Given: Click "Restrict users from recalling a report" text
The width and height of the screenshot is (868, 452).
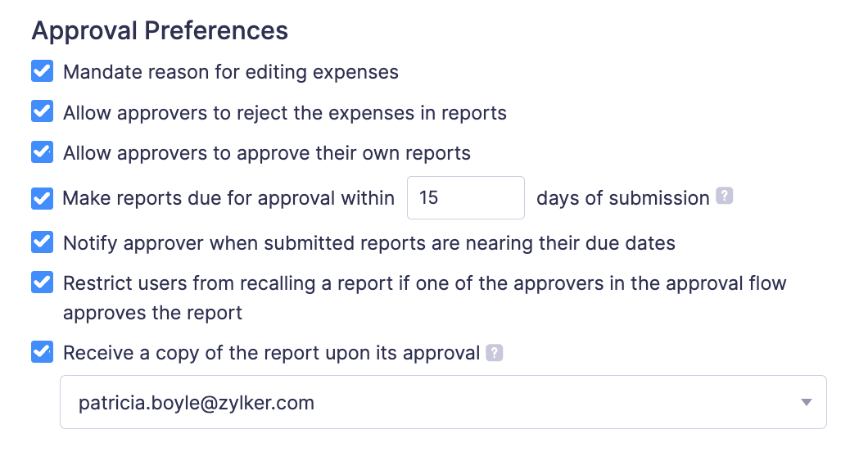Looking at the screenshot, I should pos(424,284).
